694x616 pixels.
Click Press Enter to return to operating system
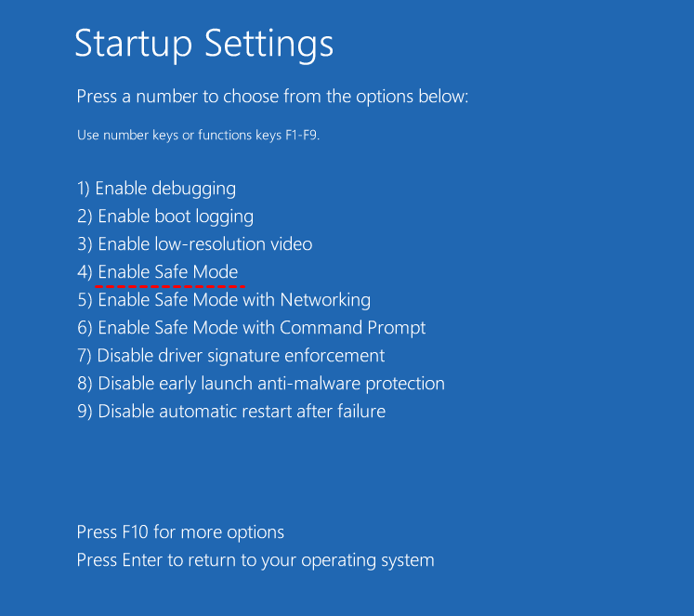(255, 560)
